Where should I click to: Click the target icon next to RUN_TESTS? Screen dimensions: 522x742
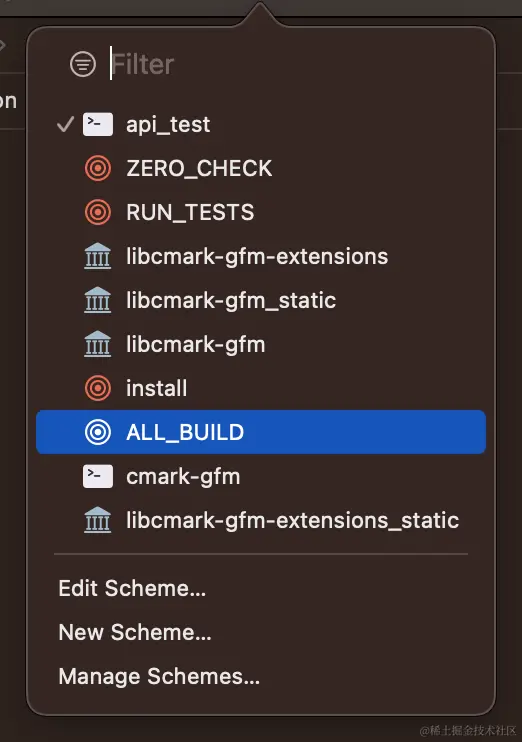[98, 212]
